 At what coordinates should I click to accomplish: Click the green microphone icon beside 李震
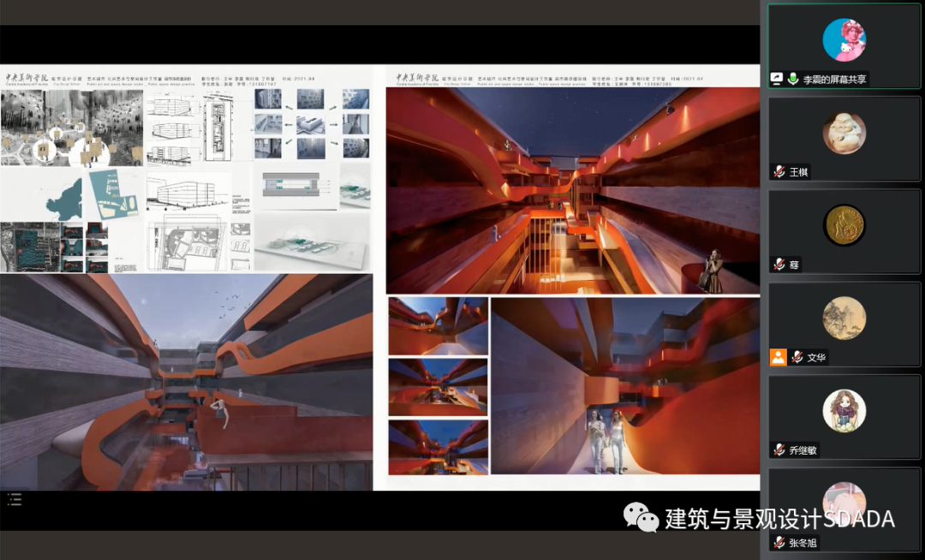[x=793, y=79]
